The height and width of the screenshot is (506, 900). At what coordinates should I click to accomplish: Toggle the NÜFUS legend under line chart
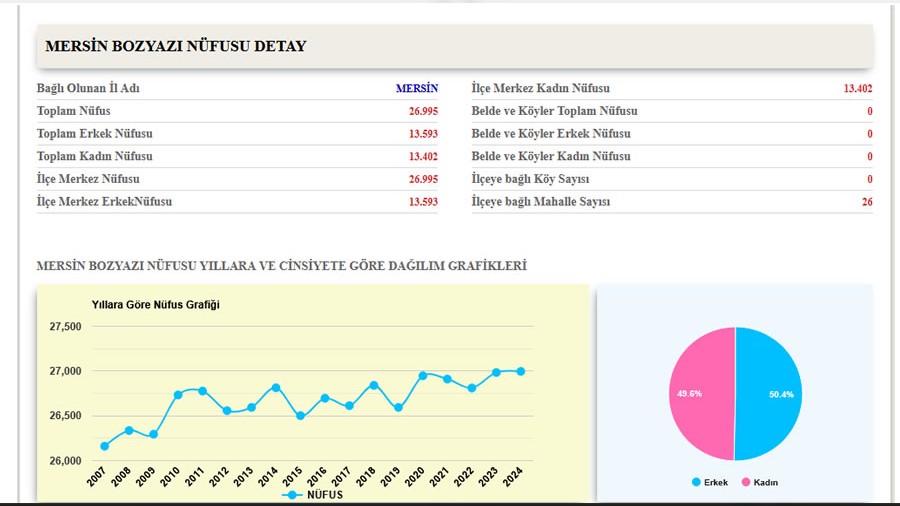click(324, 495)
